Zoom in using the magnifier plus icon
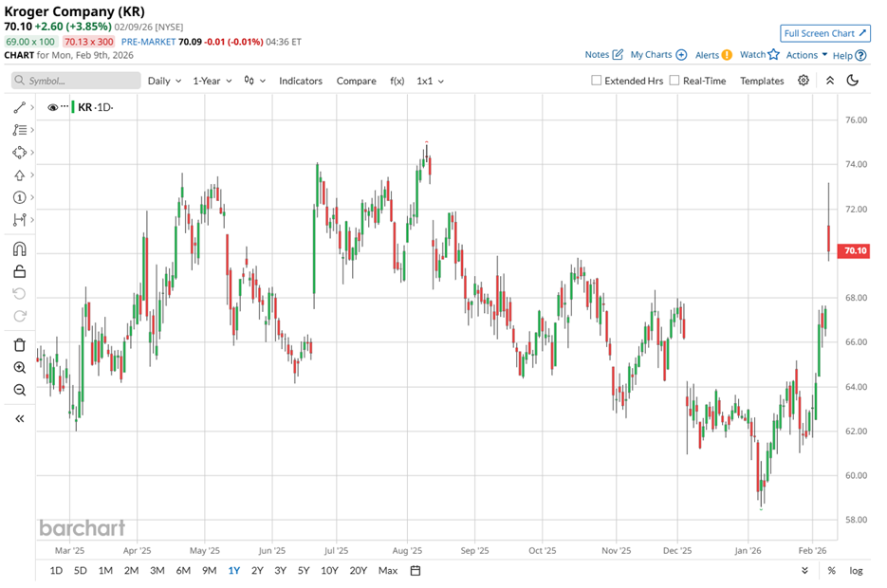Viewport: 887px width, 588px height. tap(19, 368)
